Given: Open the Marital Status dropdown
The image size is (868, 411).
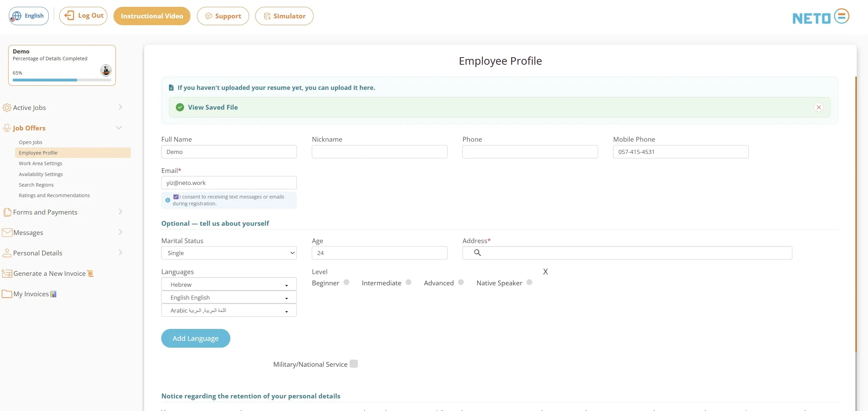Looking at the screenshot, I should (x=229, y=253).
